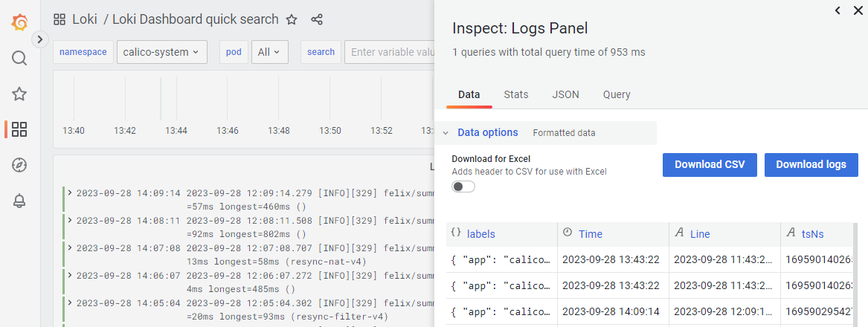Click Download logs button
868x327 pixels.
click(x=811, y=164)
